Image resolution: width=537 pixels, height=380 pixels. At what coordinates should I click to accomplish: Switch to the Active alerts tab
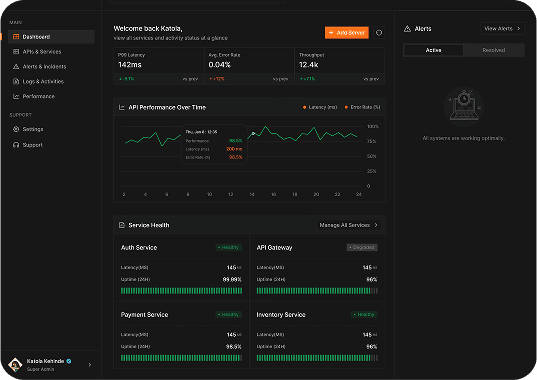click(433, 50)
